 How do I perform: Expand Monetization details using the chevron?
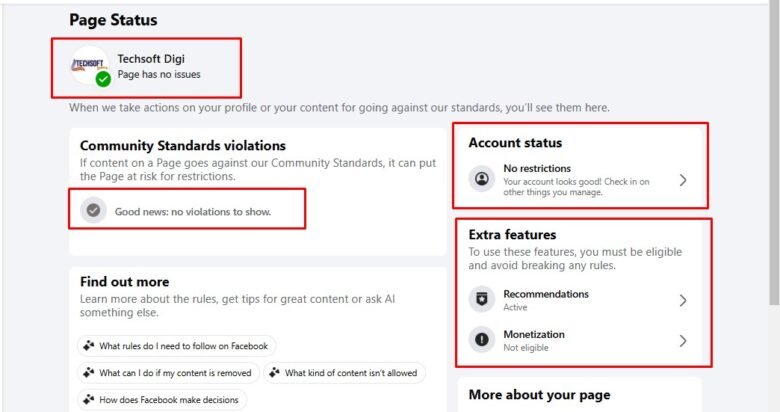(x=683, y=340)
